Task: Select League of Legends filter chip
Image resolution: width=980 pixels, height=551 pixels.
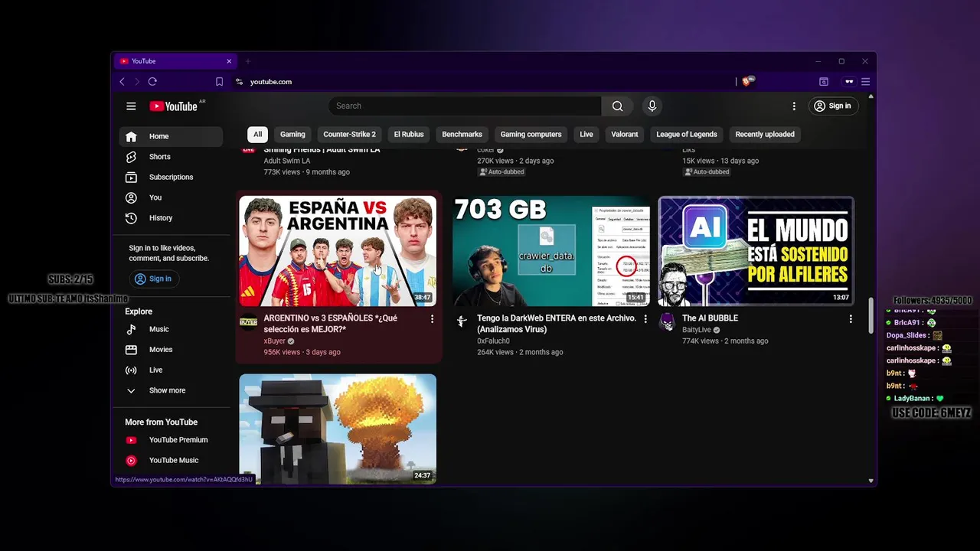Action: 687,135
